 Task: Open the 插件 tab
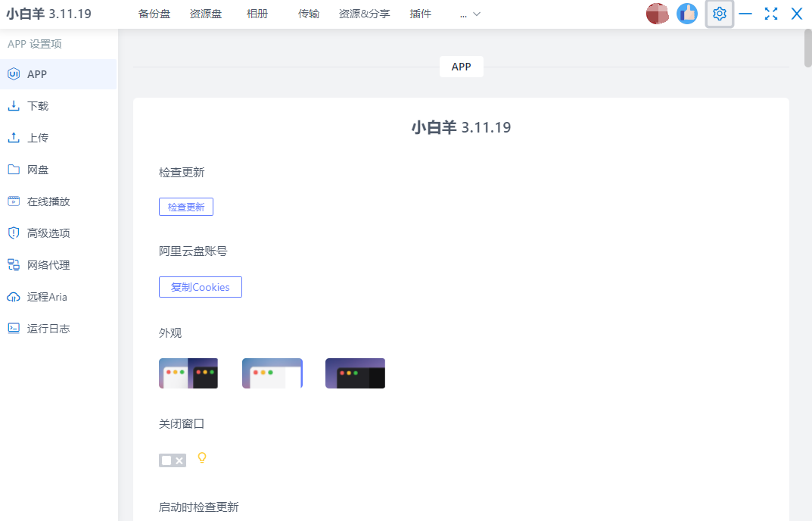[421, 14]
